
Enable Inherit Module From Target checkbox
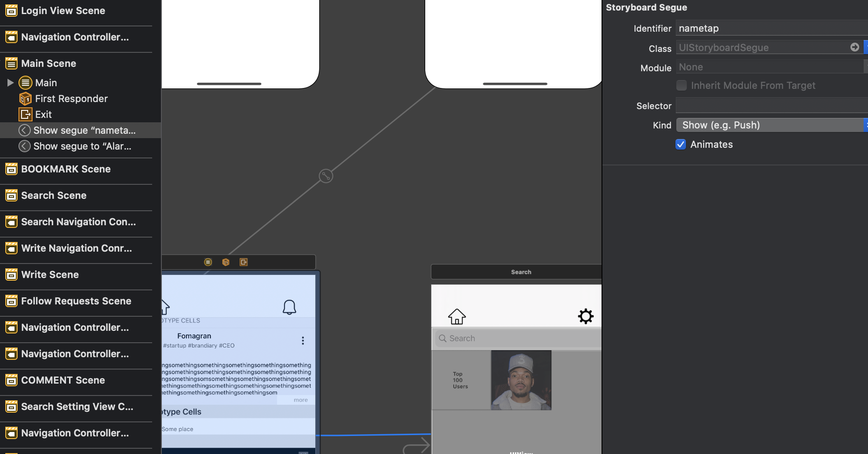pos(682,85)
